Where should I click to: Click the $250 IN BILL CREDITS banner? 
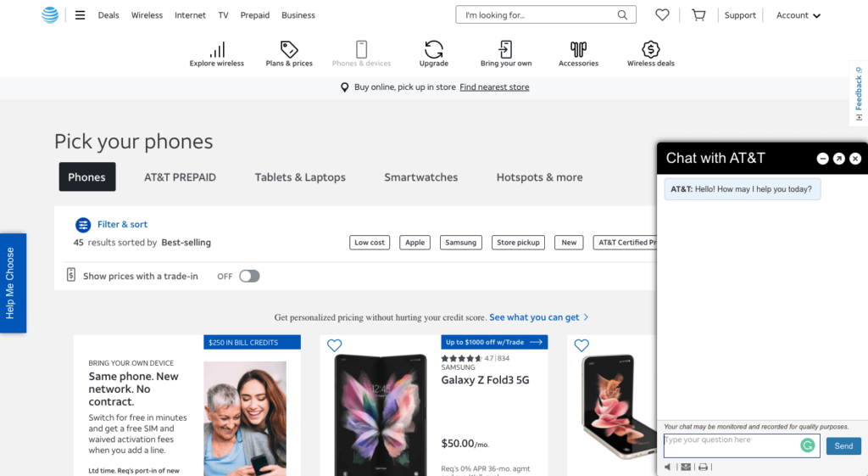click(x=252, y=343)
